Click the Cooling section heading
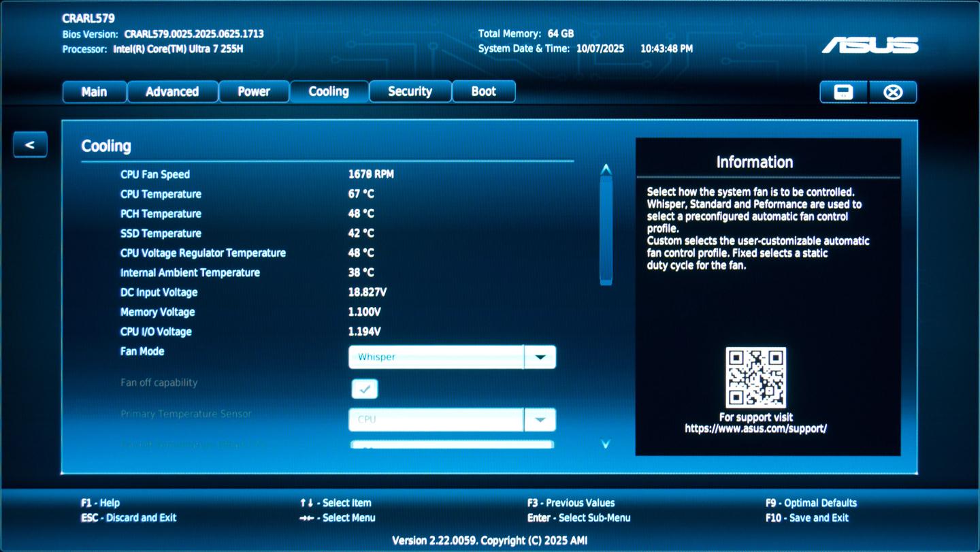Viewport: 980px width, 552px height. point(106,146)
